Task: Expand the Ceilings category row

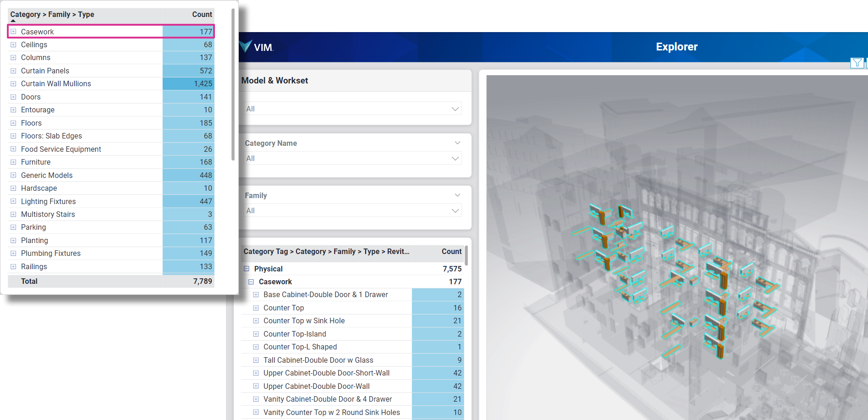Action: [x=13, y=44]
